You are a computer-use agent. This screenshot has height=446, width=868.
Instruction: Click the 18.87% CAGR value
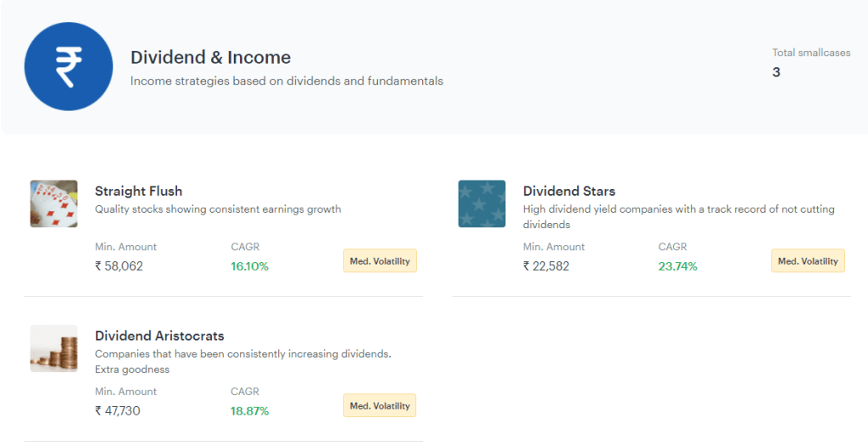[250, 411]
